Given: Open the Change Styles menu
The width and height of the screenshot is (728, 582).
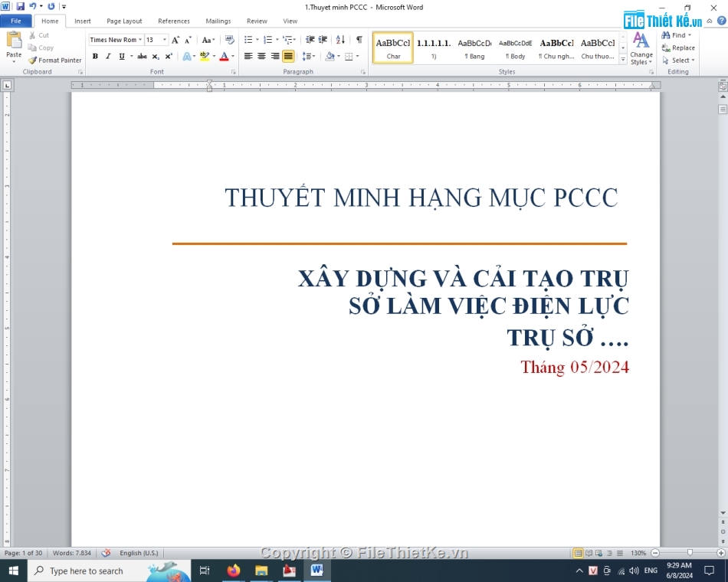Looking at the screenshot, I should tap(641, 48).
